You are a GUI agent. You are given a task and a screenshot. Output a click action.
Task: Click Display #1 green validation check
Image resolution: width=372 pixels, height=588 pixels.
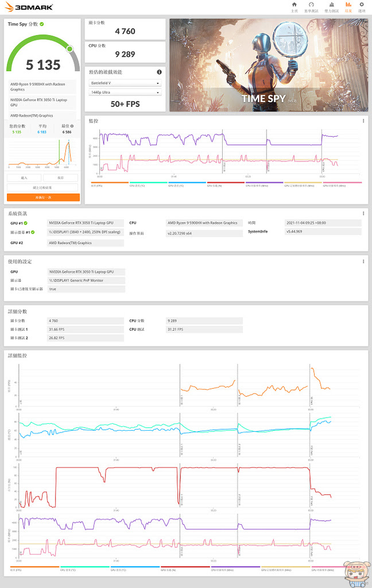click(33, 232)
